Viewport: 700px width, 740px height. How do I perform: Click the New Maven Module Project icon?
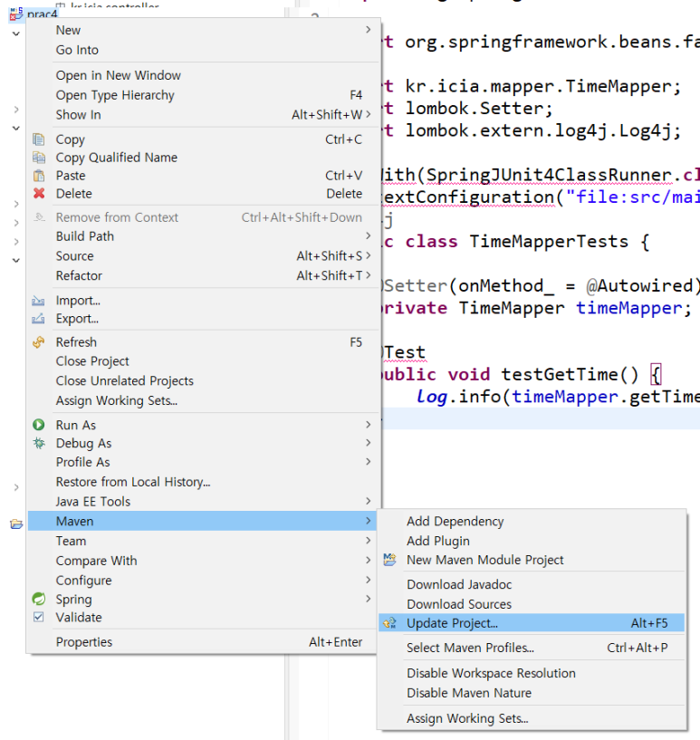pyautogui.click(x=389, y=560)
